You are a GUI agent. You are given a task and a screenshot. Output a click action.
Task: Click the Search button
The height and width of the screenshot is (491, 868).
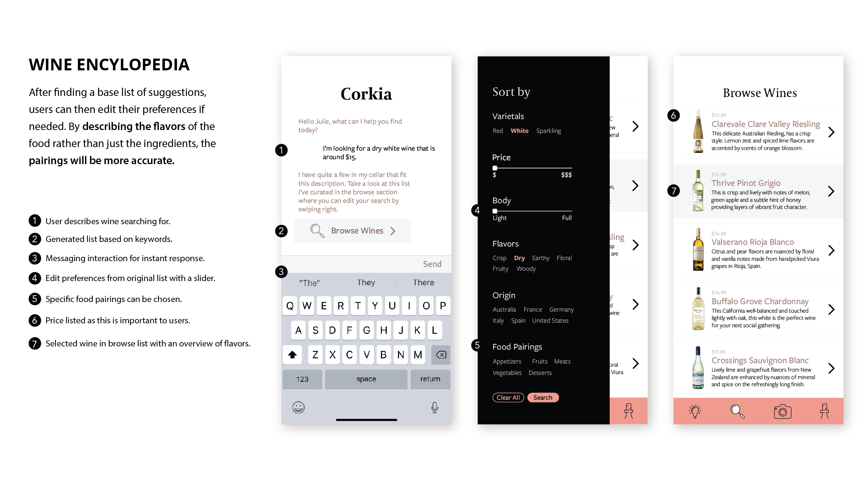click(542, 397)
